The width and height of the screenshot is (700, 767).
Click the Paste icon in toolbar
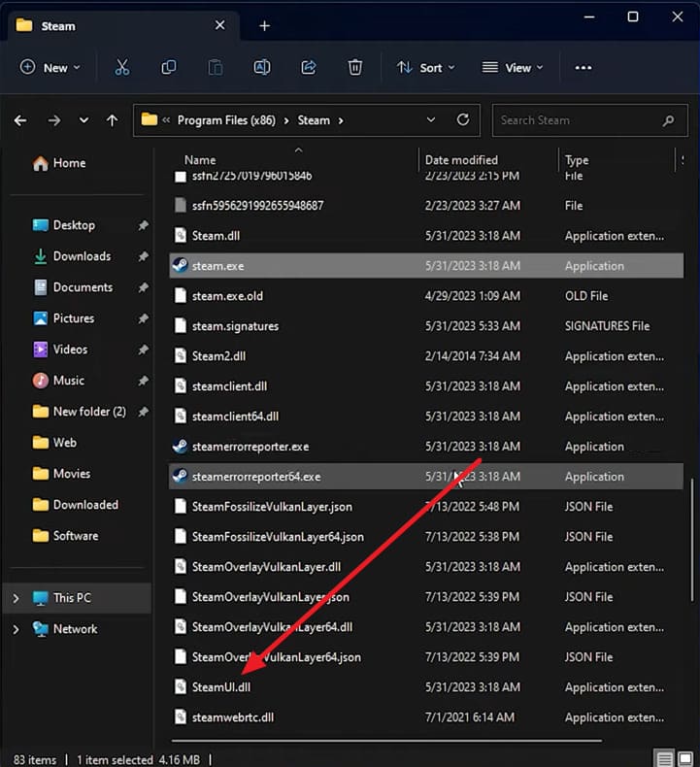[216, 68]
